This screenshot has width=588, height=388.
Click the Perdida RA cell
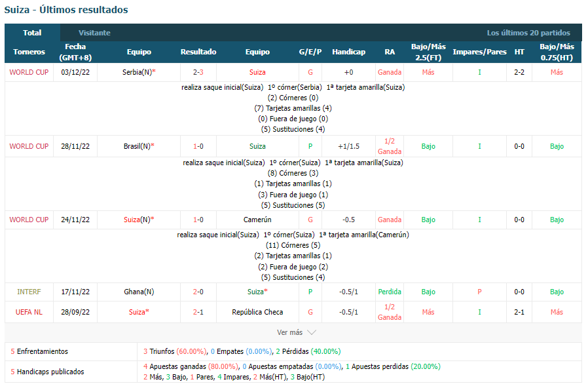390,292
